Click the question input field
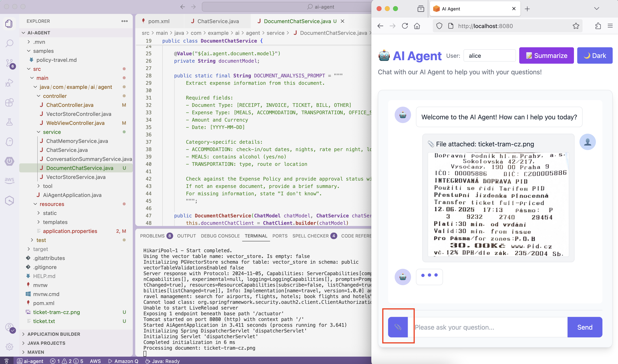 coord(490,327)
